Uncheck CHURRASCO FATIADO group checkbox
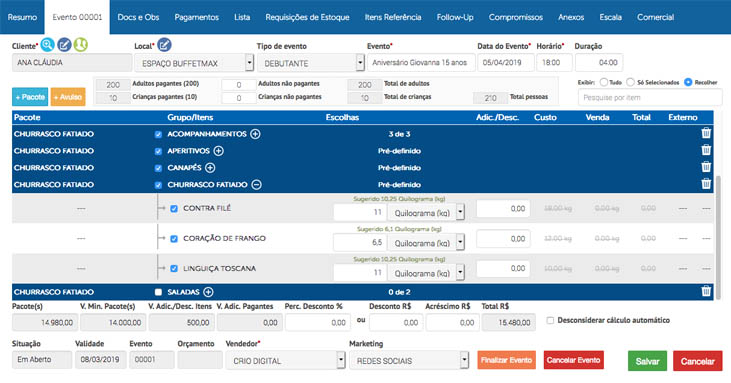731x383 pixels. point(158,185)
